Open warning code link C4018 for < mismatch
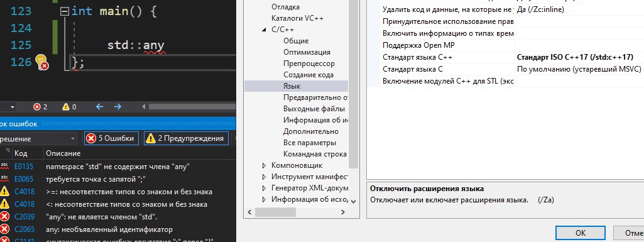This screenshot has width=644, height=242. (25, 204)
